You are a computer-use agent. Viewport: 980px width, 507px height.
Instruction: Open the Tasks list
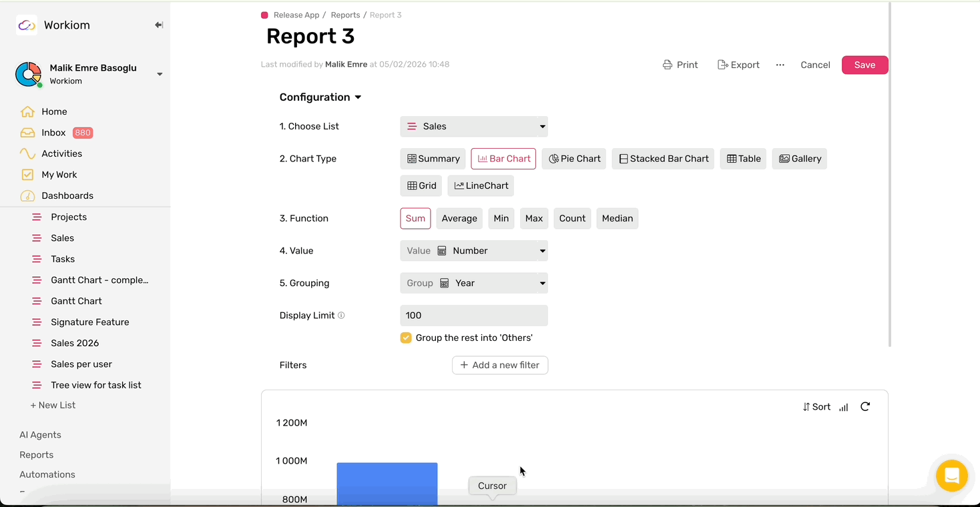[x=63, y=259]
